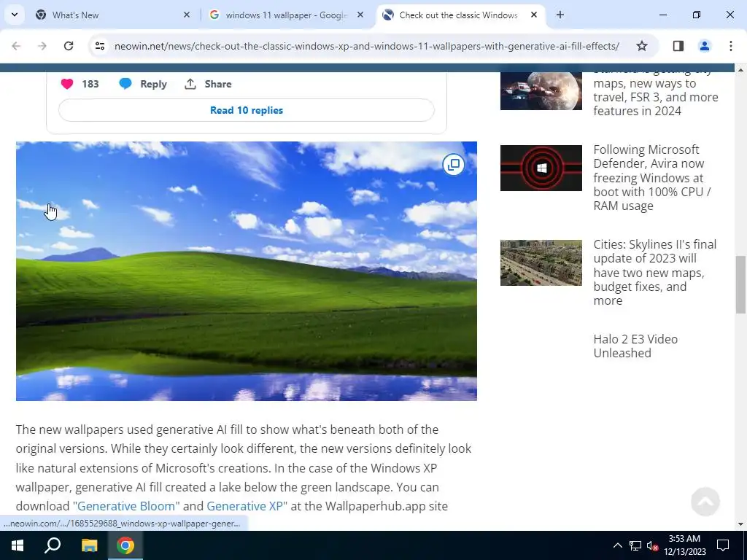This screenshot has width=747, height=560.
Task: Open the Chrome profile avatar icon
Action: pyautogui.click(x=704, y=46)
